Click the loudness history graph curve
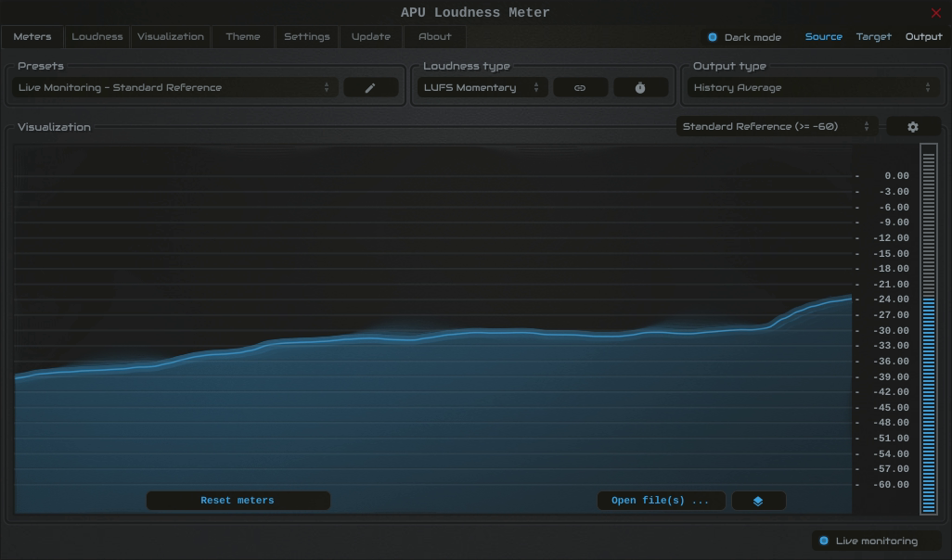Screen dimensions: 952x560 pos(433,337)
